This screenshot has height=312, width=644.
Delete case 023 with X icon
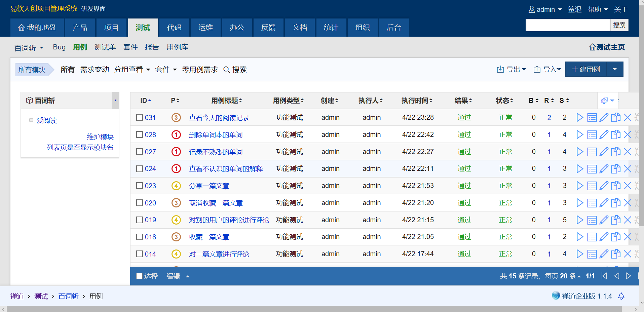coord(627,186)
